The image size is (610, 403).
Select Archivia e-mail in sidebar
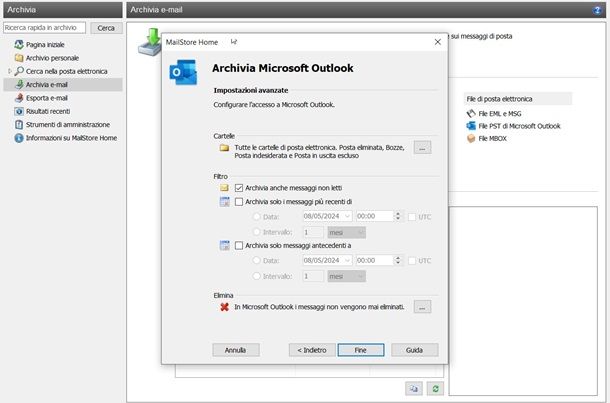pos(63,84)
